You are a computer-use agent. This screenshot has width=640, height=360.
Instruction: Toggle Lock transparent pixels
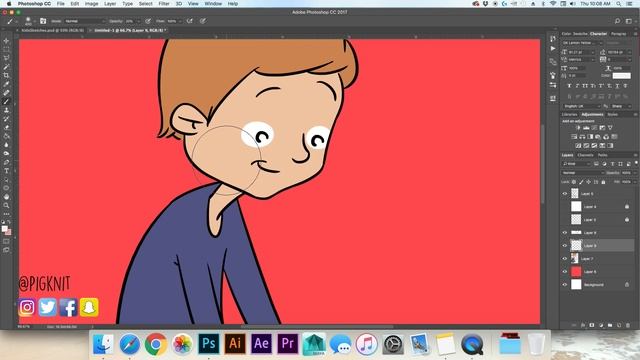pos(574,182)
